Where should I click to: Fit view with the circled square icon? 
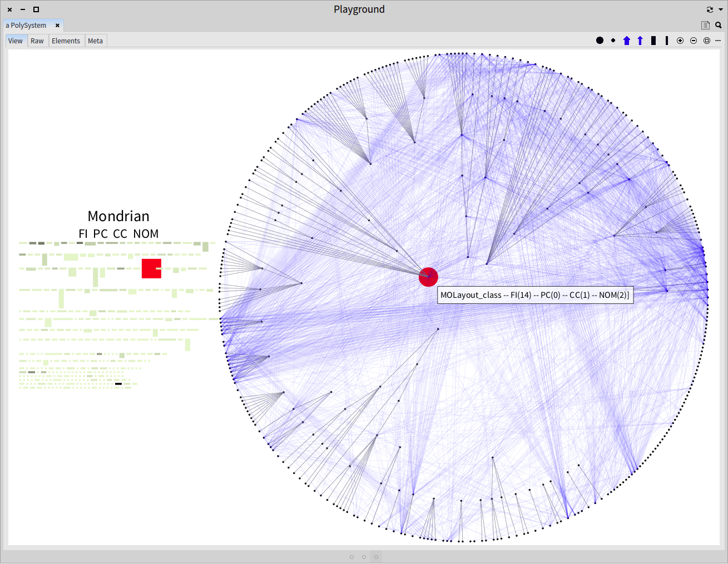click(x=707, y=41)
